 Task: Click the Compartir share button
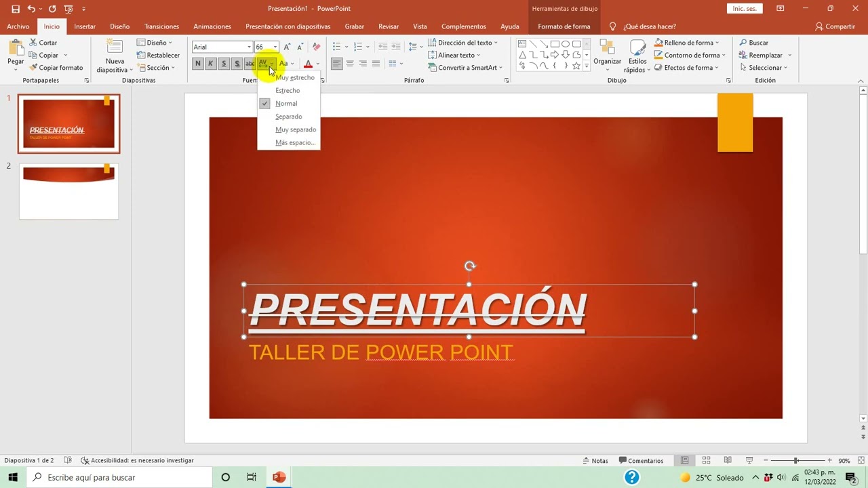point(835,26)
